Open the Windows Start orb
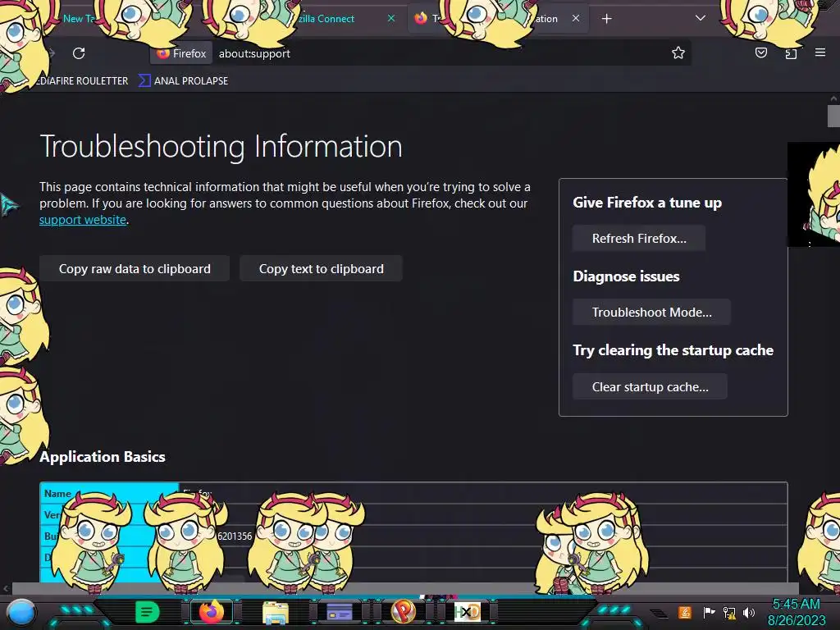The width and height of the screenshot is (840, 630). pyautogui.click(x=21, y=612)
